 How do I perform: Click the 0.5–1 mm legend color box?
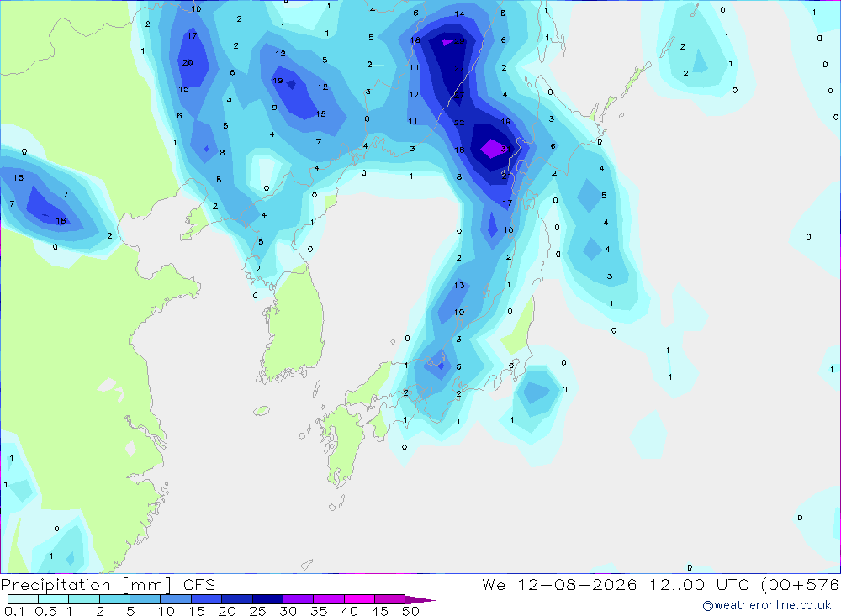pos(54,599)
